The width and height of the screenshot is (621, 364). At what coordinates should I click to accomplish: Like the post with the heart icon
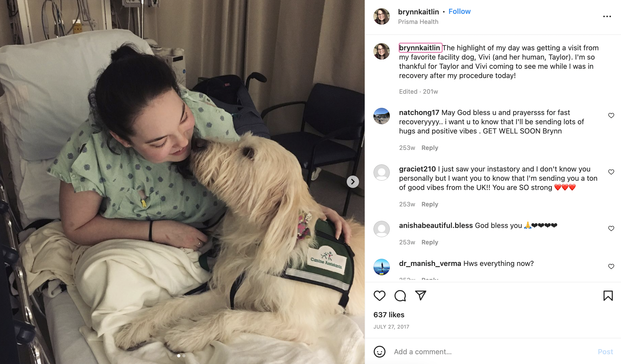click(x=379, y=296)
